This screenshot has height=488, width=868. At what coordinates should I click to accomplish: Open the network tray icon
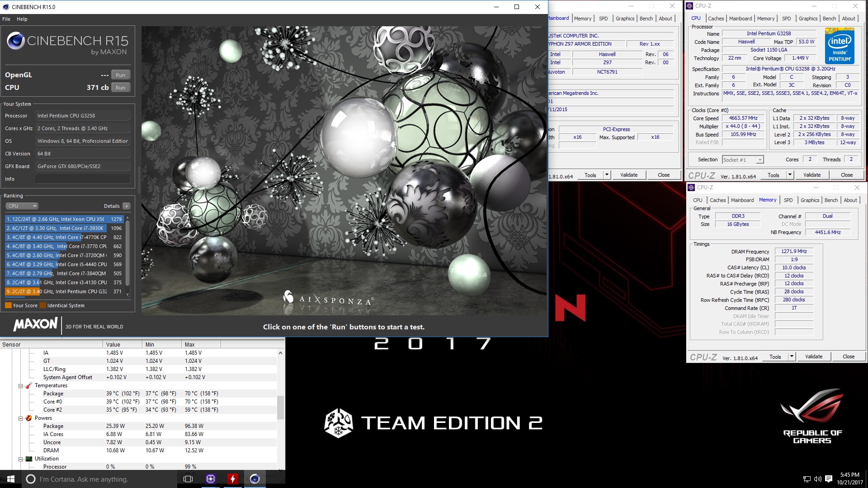pyautogui.click(x=807, y=479)
